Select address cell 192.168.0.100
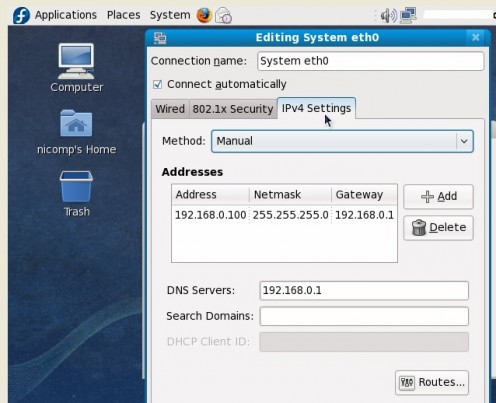 [x=211, y=215]
